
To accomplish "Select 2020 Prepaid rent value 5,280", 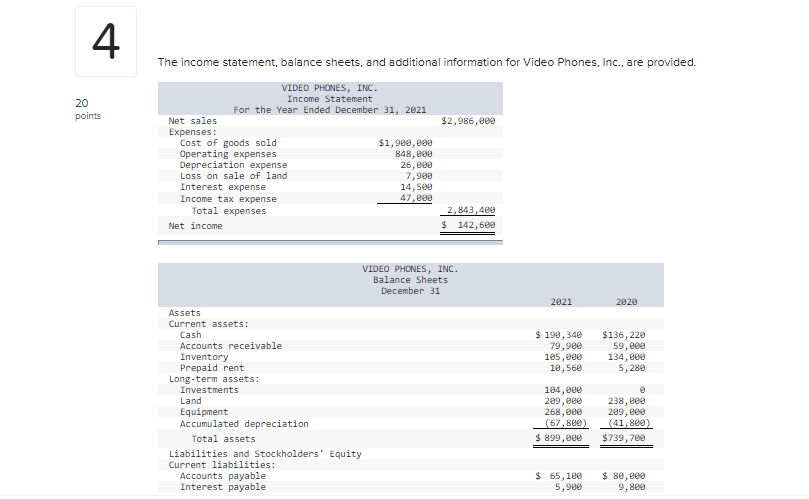I will click(632, 368).
